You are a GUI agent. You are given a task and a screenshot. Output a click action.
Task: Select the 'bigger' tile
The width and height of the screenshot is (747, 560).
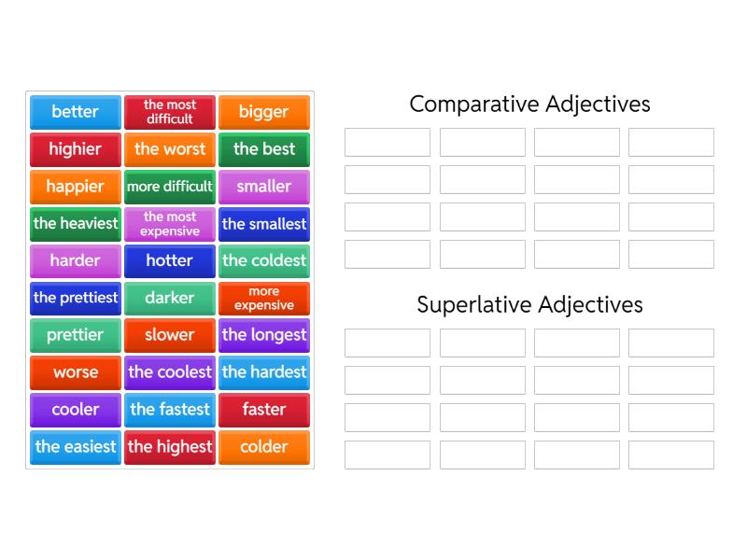(263, 112)
